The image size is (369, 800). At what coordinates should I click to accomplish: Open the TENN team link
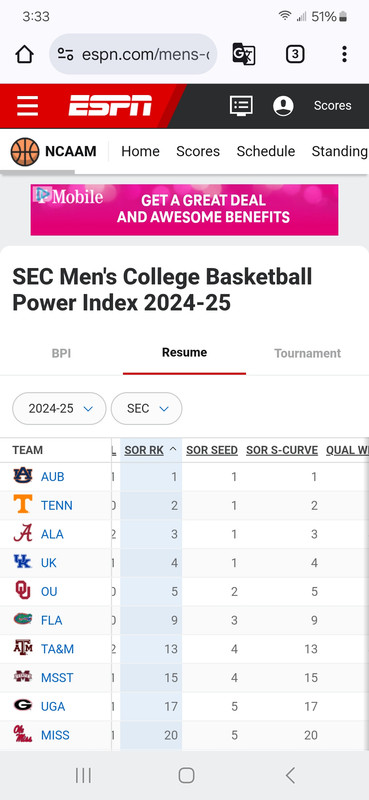(x=57, y=505)
